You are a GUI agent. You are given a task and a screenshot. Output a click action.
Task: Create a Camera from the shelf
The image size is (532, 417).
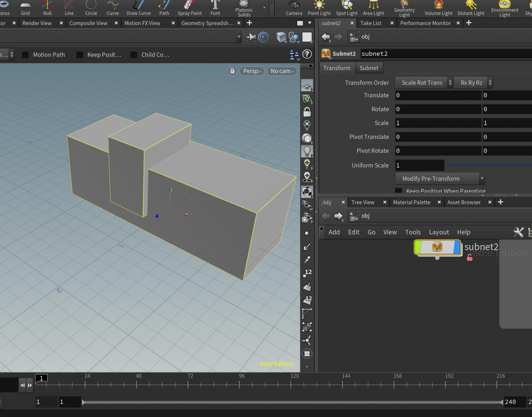pyautogui.click(x=294, y=8)
